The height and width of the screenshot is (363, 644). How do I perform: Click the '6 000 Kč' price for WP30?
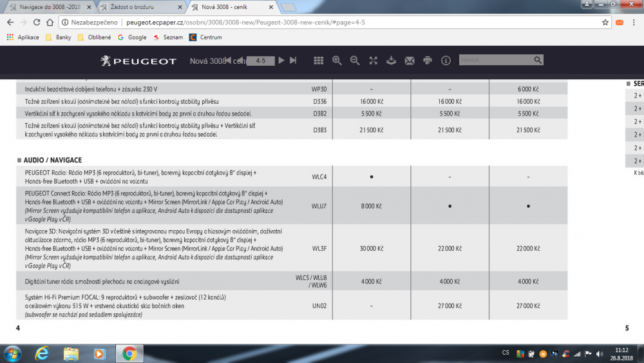tap(528, 89)
